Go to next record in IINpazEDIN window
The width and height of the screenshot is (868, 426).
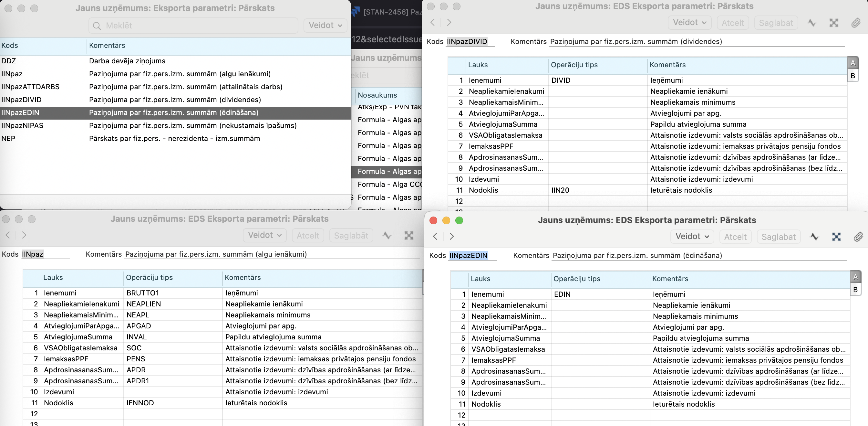452,236
